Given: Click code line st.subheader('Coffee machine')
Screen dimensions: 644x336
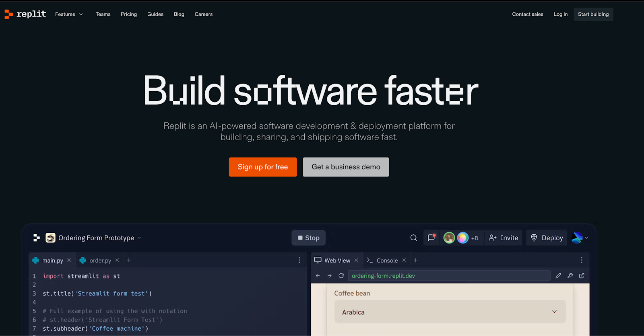Looking at the screenshot, I should [x=95, y=328].
